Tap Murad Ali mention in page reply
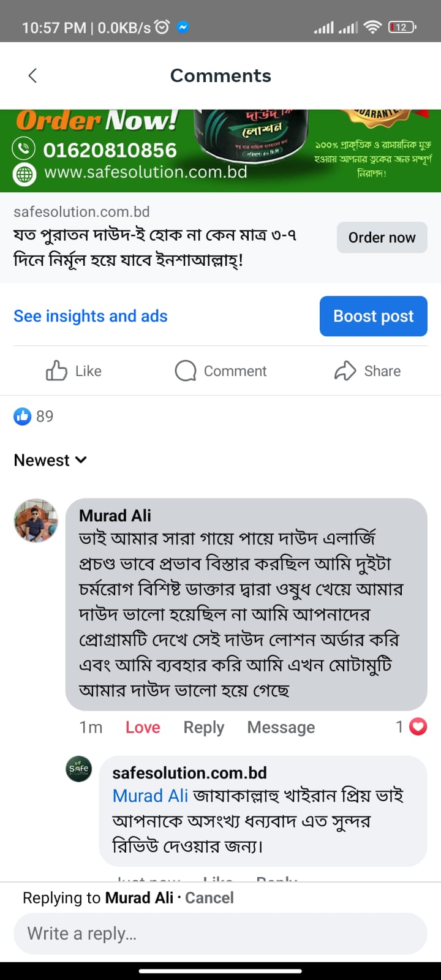Screen dimensions: 441x980 tap(150, 796)
